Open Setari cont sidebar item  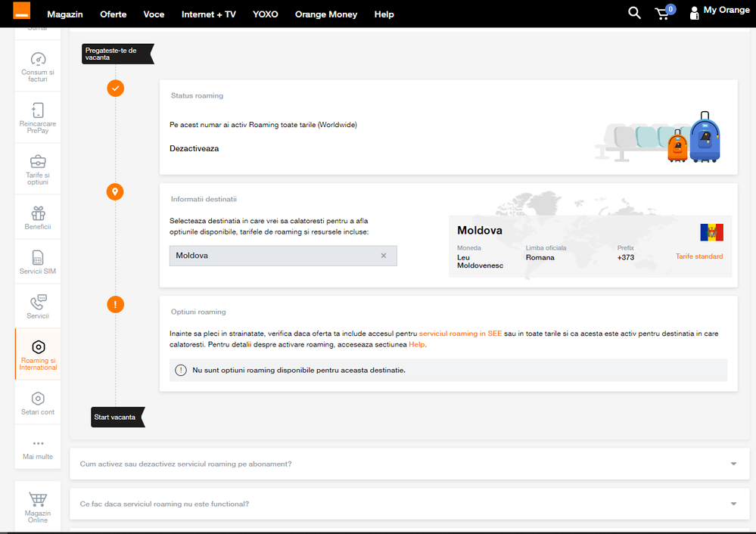38,403
